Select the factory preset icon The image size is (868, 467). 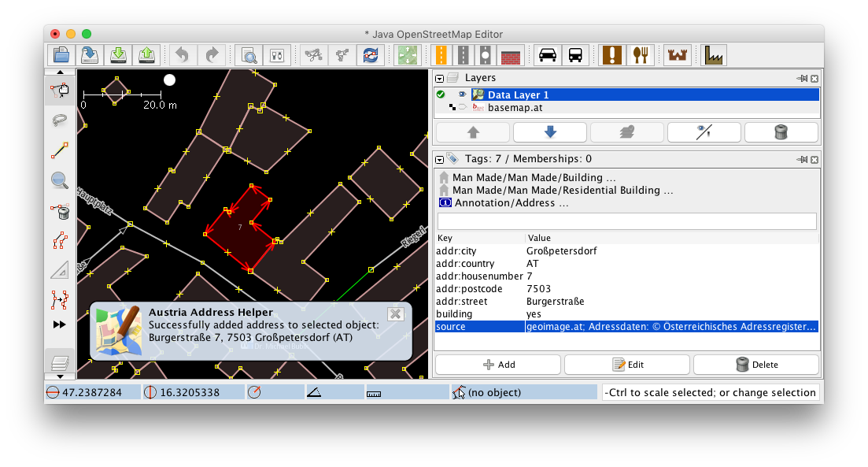[x=714, y=55]
